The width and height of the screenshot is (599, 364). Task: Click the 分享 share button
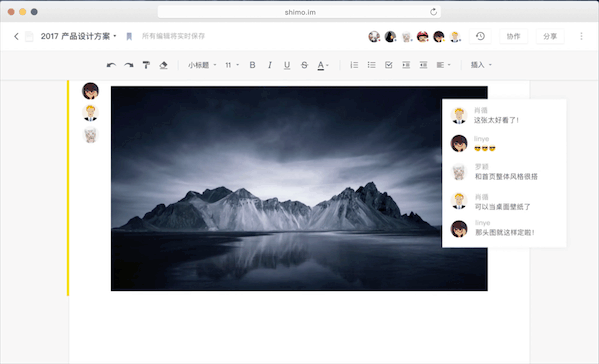pyautogui.click(x=550, y=36)
